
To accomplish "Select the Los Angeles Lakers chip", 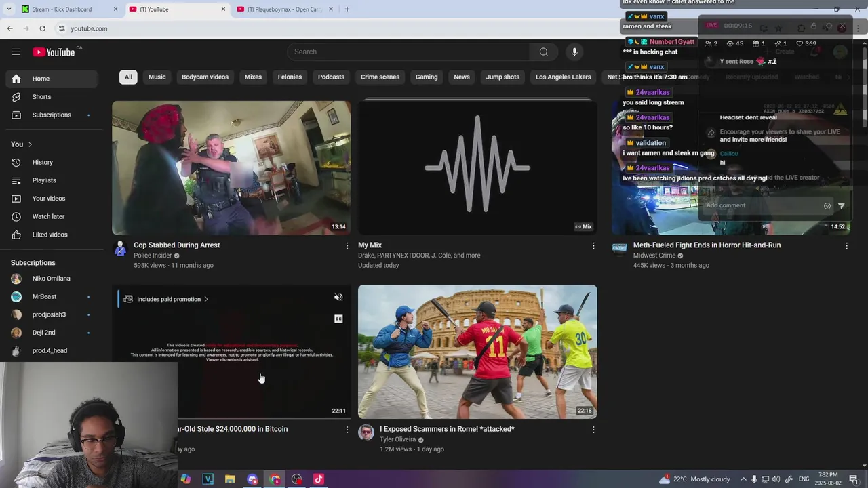I will click(x=564, y=77).
